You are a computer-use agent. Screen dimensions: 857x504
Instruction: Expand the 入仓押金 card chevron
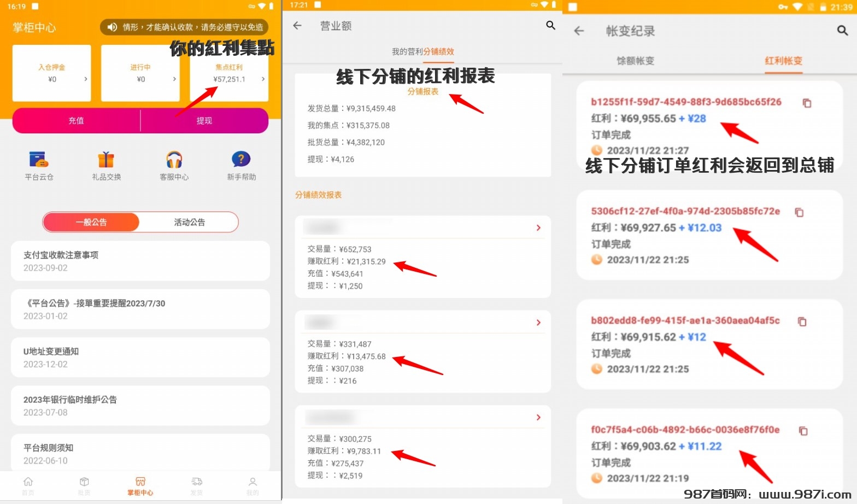86,79
